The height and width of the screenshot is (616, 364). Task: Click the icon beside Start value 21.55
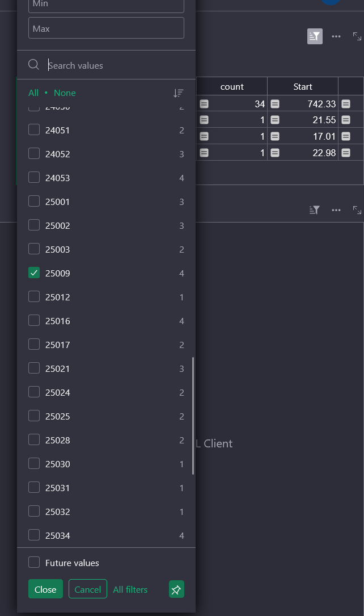275,120
